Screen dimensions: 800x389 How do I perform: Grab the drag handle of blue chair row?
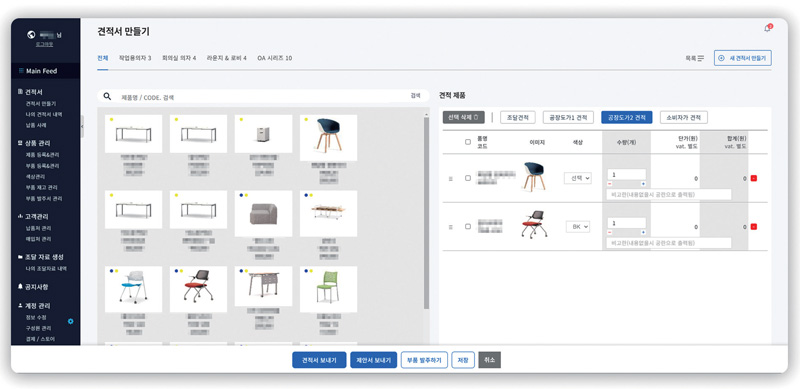(450, 179)
